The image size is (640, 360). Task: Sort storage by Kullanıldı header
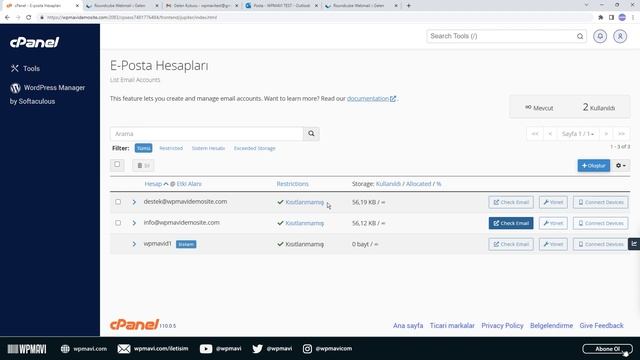[388, 184]
